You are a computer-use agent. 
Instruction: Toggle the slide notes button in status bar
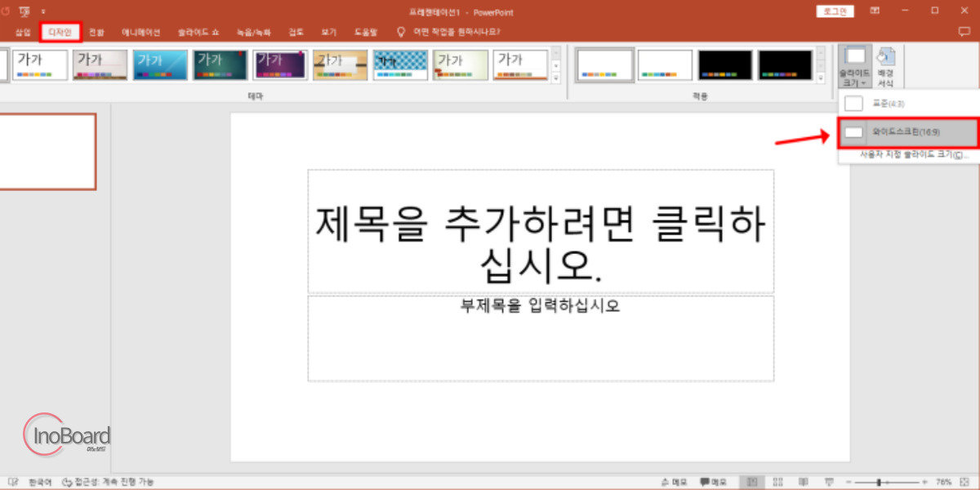click(x=674, y=482)
